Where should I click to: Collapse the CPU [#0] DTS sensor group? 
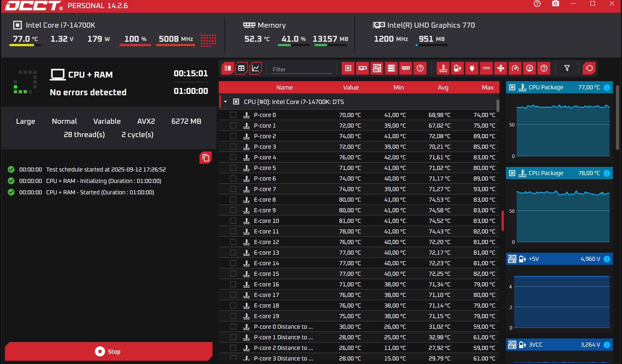225,102
